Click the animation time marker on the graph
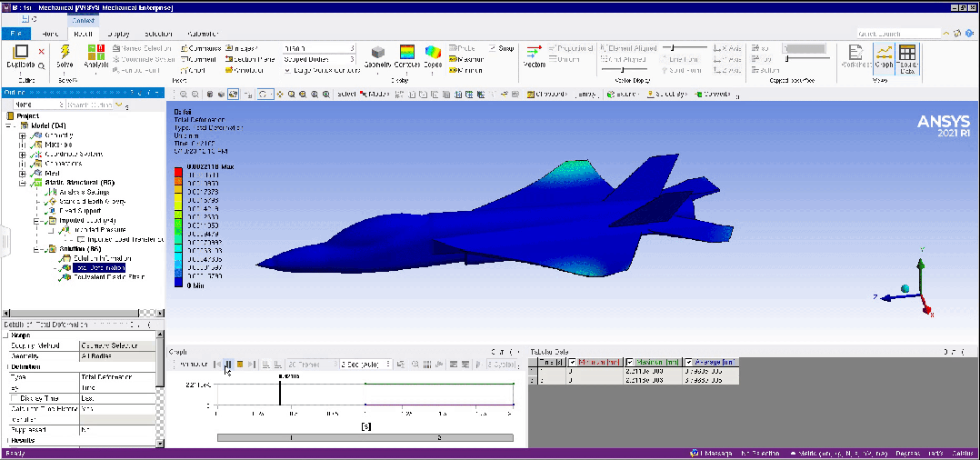The height and width of the screenshot is (460, 980). 280,393
